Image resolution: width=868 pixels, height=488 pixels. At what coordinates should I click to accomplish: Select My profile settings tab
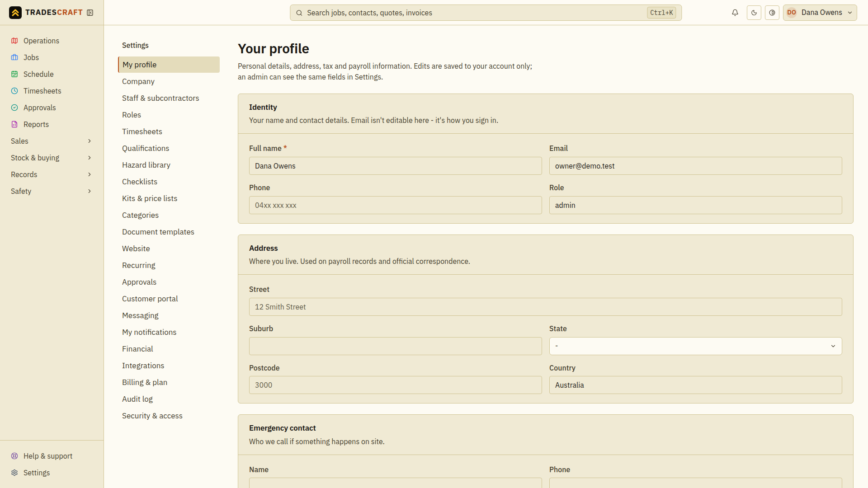pyautogui.click(x=169, y=65)
